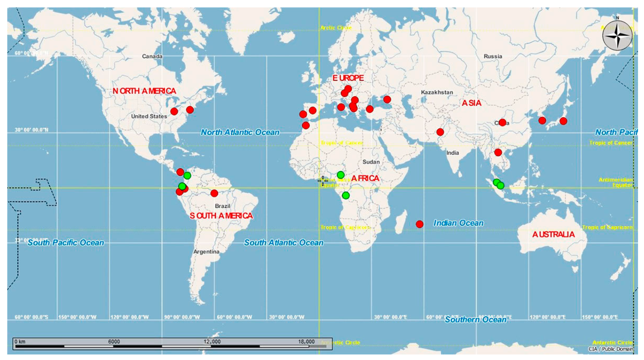This screenshot has width=644, height=360.
Task: Click the Argentina country label
Action: coord(206,251)
